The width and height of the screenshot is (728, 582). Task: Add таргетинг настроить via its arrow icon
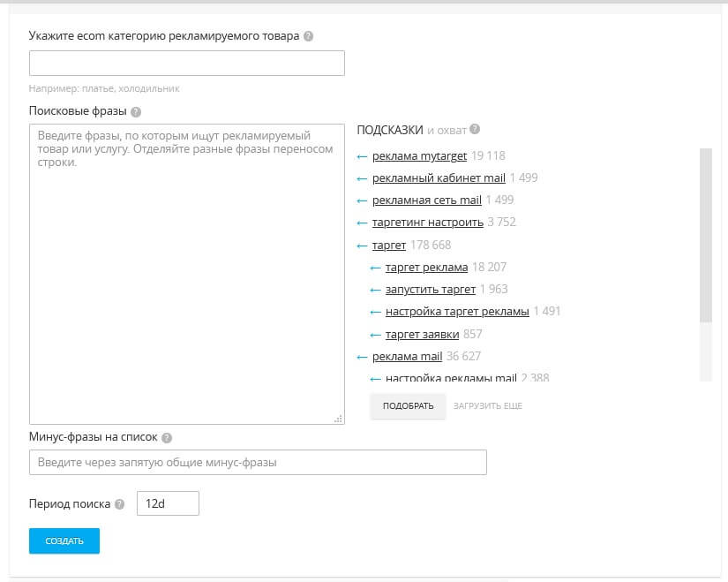(x=362, y=222)
